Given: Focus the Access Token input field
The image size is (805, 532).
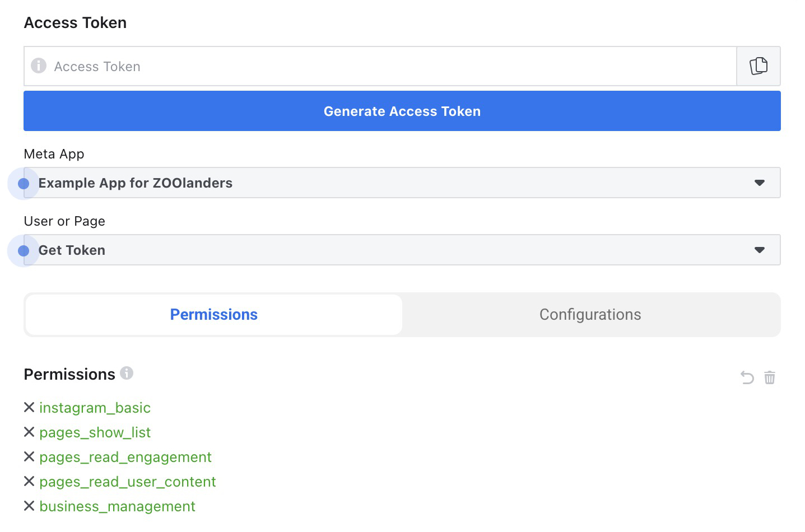Looking at the screenshot, I should click(x=380, y=66).
